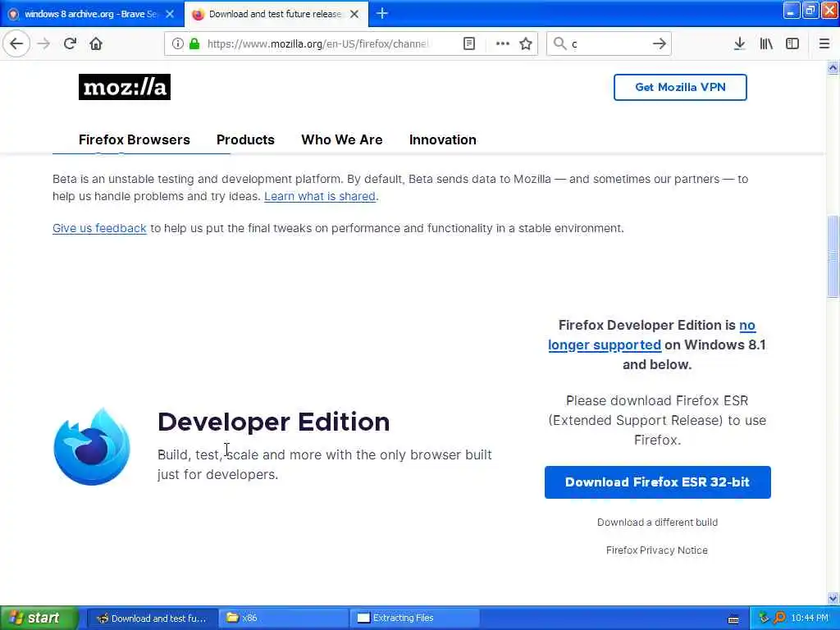Switch to Extracting Files window
This screenshot has width=840, height=630.
414,619
